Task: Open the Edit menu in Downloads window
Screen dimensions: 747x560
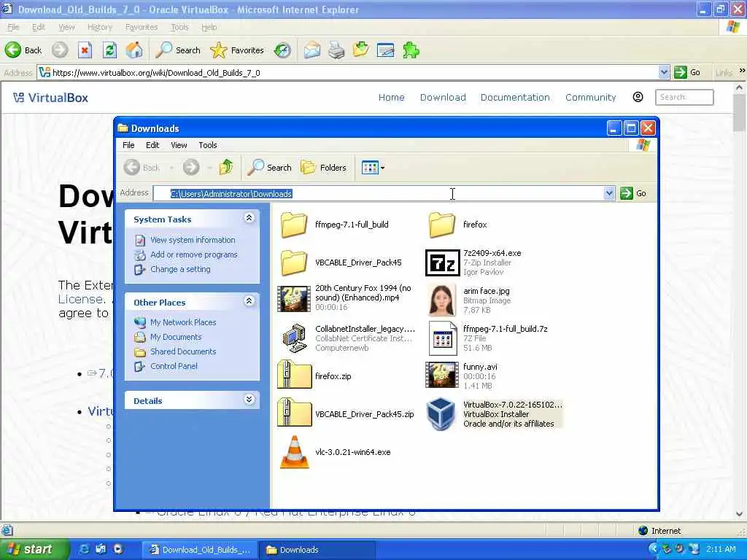Action: 152,145
